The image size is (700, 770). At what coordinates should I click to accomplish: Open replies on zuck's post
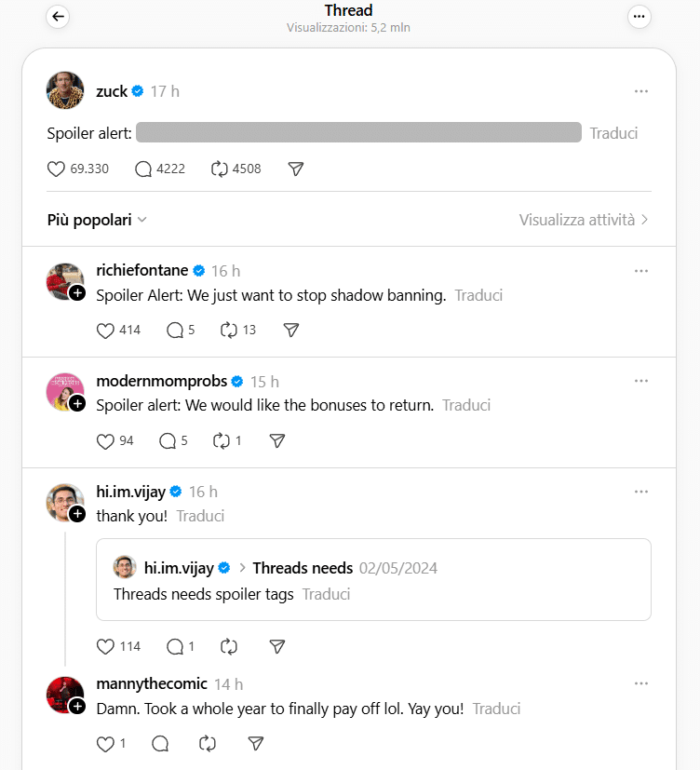tap(143, 169)
